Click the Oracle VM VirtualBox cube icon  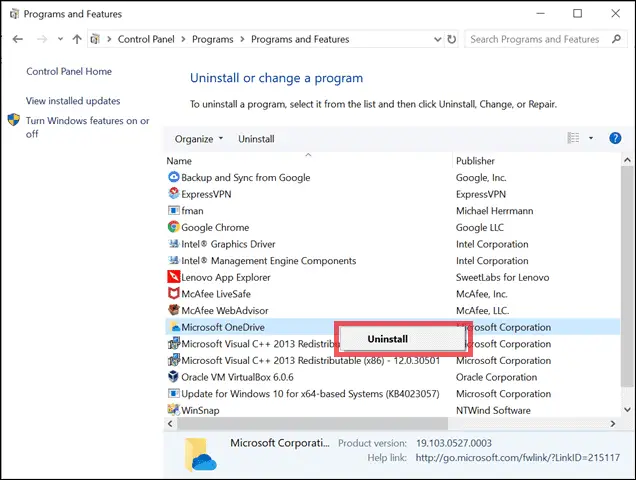[174, 377]
